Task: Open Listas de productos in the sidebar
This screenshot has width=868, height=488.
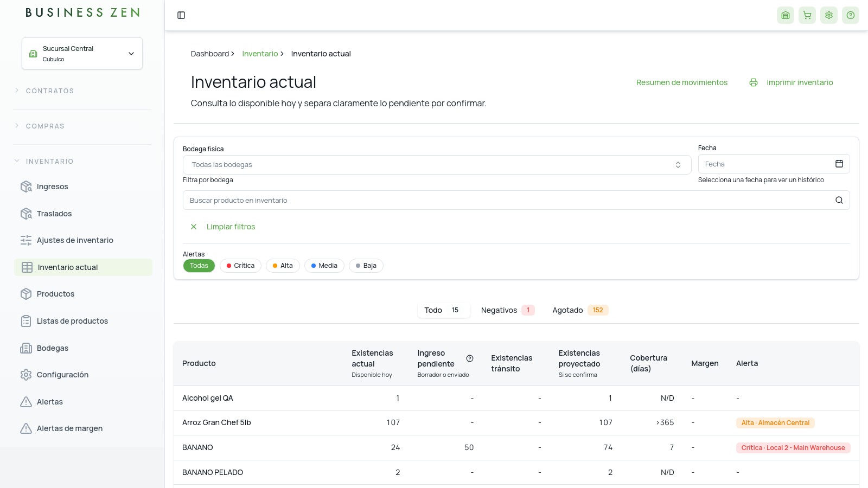Action: click(x=83, y=321)
